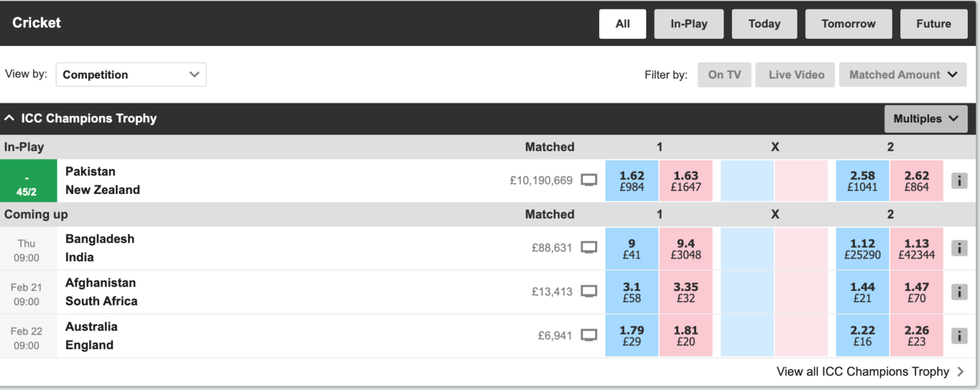Open the Matched Amount filter dropdown

(903, 74)
